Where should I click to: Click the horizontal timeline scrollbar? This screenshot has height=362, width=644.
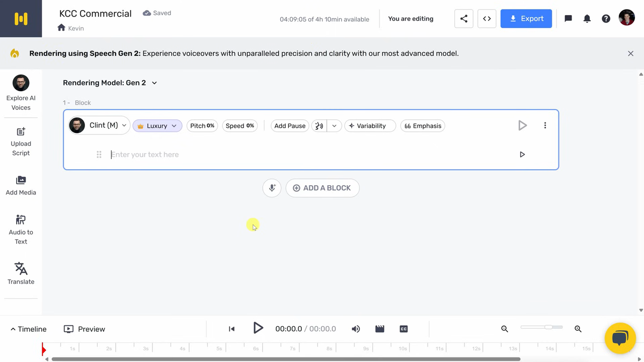(x=286, y=359)
